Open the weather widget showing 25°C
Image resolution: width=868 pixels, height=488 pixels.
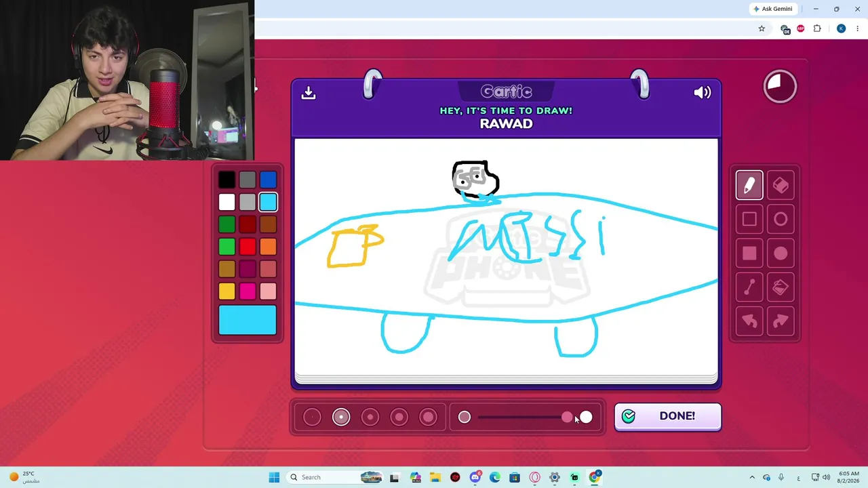tap(23, 477)
